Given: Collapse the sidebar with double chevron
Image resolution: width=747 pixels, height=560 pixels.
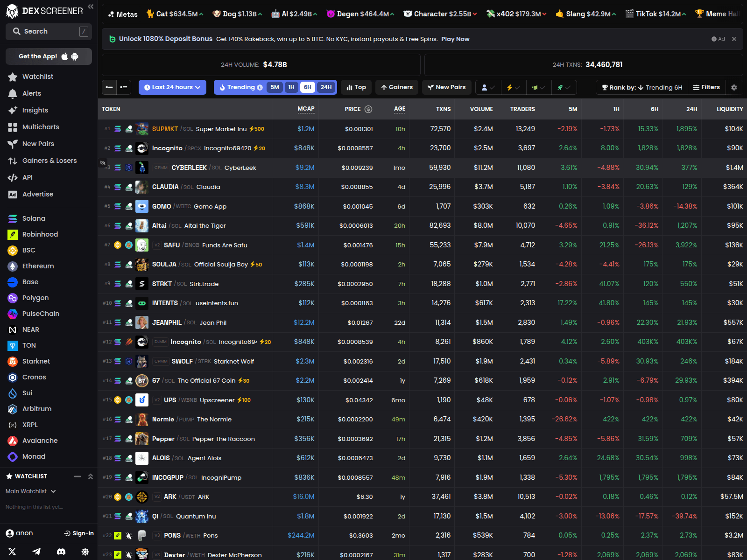Looking at the screenshot, I should 91,7.
